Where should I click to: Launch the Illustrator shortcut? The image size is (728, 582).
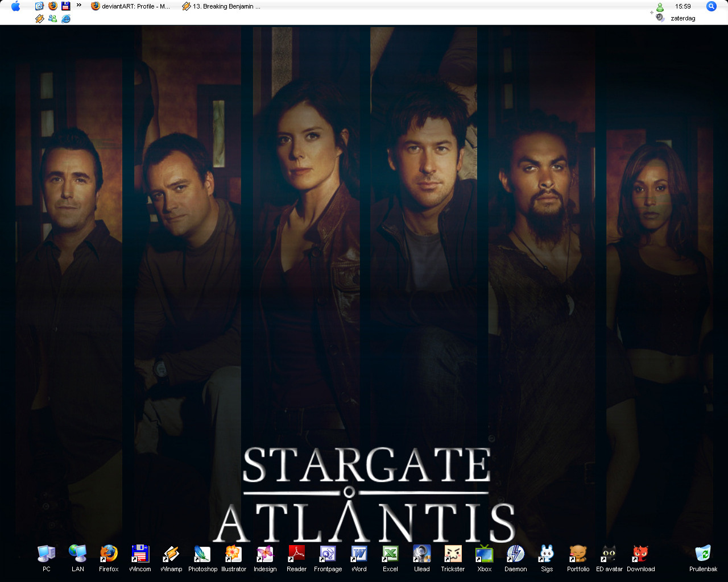click(234, 554)
